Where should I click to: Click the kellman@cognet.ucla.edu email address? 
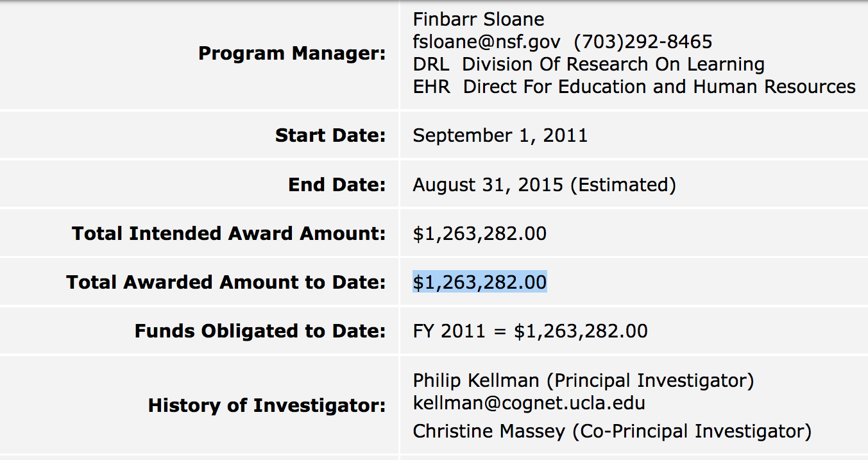click(529, 403)
